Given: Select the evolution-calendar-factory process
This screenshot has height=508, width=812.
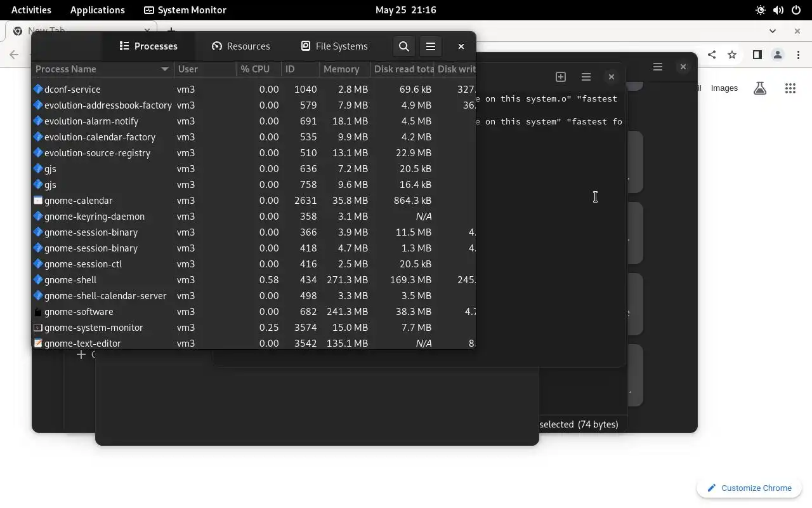Looking at the screenshot, I should [x=254, y=137].
